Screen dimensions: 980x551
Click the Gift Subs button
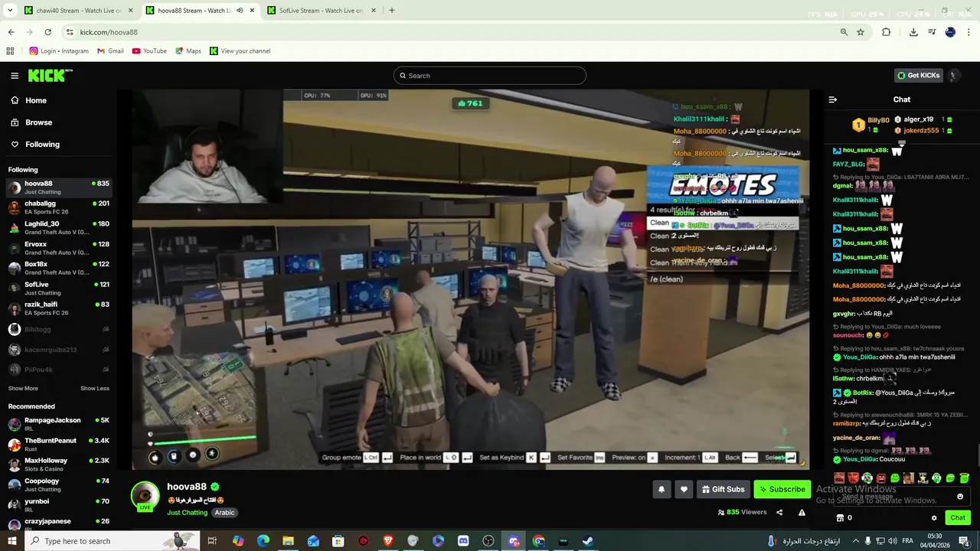pos(723,489)
